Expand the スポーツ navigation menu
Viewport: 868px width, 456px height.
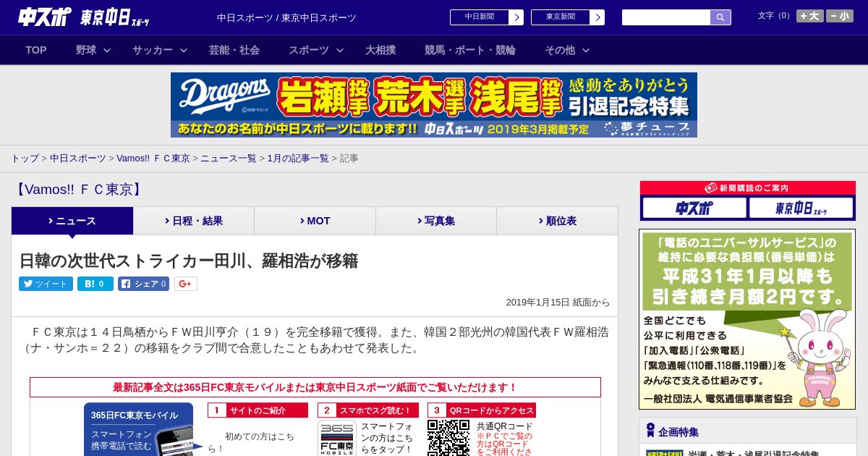tap(316, 50)
